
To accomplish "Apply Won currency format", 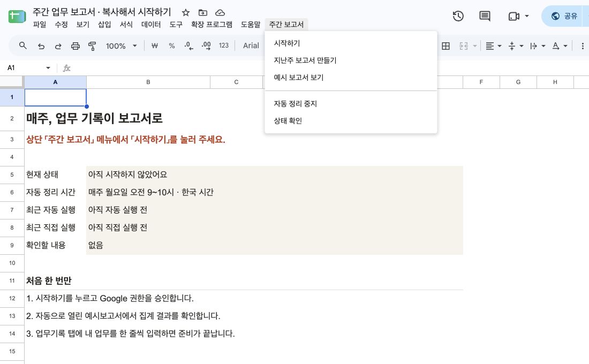I will 154,46.
